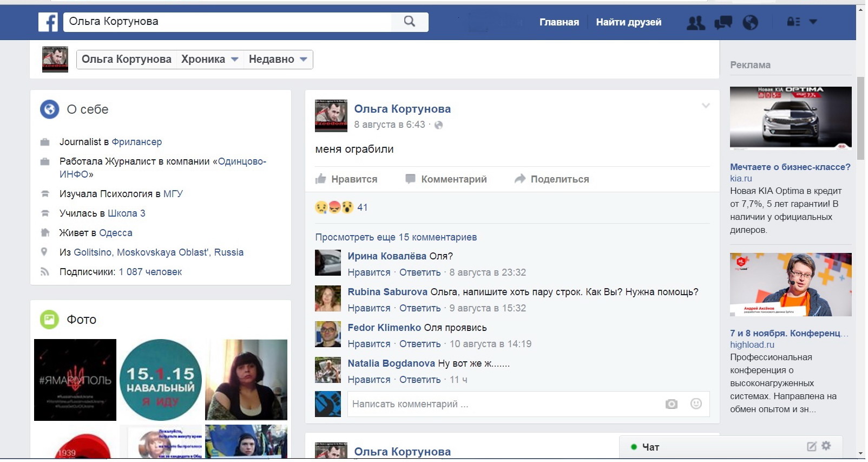868x462 pixels.
Task: Click Просмотреть еще 15 комментариев link
Action: click(396, 237)
